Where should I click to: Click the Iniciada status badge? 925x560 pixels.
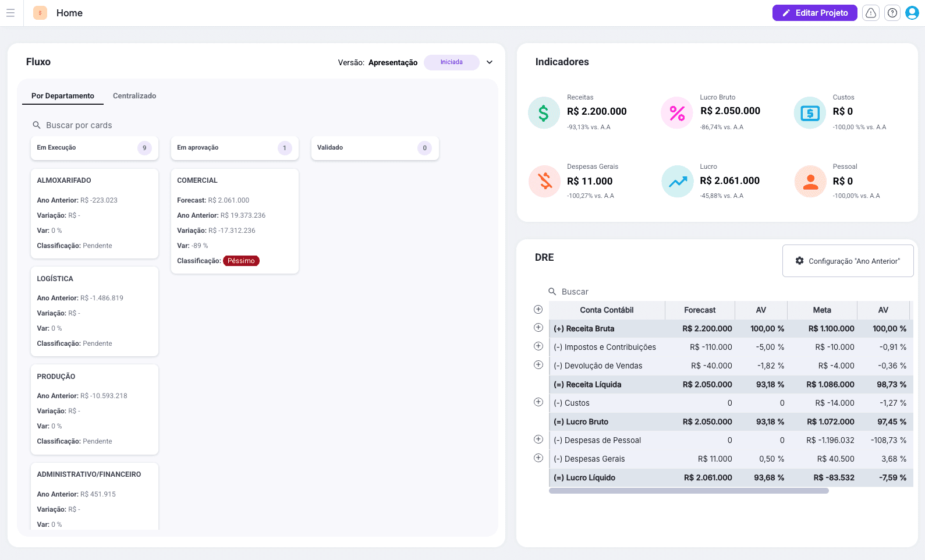[452, 62]
